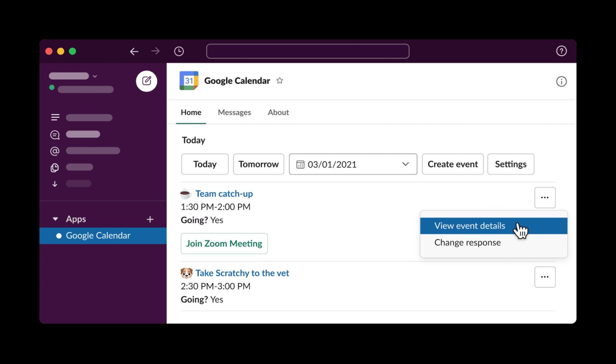This screenshot has height=364, width=616.
Task: Click the Create event button
Action: pyautogui.click(x=453, y=164)
